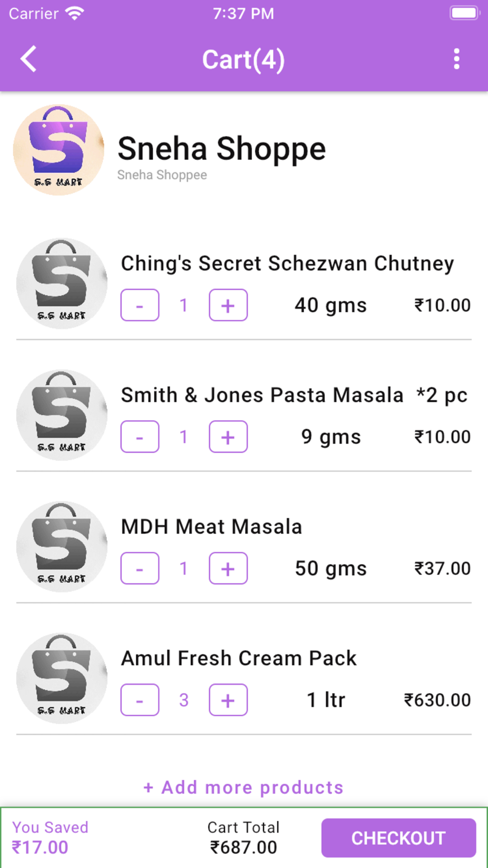Tap the Sneha Shoppe store name
The height and width of the screenshot is (868, 488).
coord(222,148)
